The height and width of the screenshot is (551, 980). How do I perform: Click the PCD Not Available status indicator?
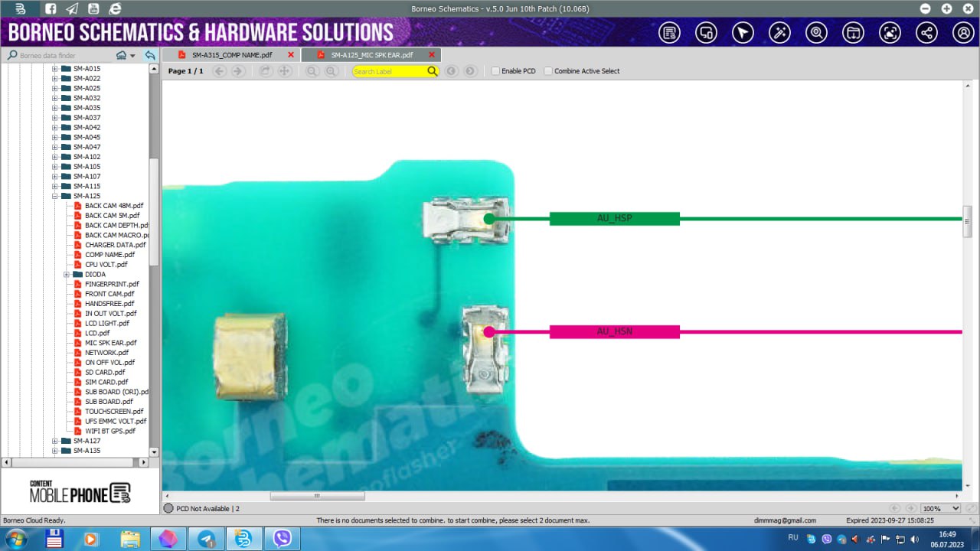click(x=201, y=508)
